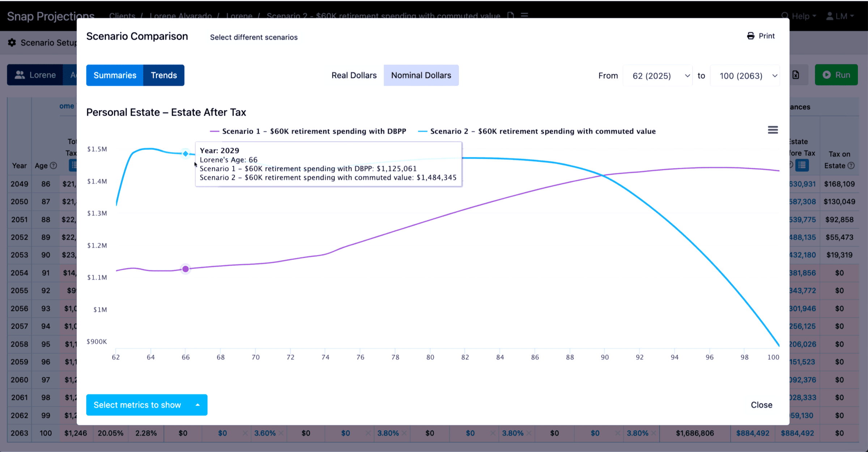Click the $55,473 tax cell for 2052
Viewport: 868px width, 452px height.
(839, 237)
